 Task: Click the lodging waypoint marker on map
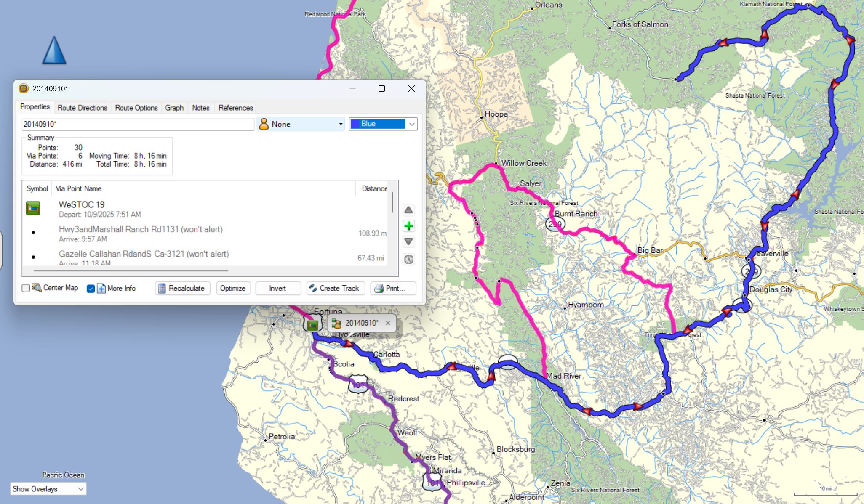tap(312, 325)
